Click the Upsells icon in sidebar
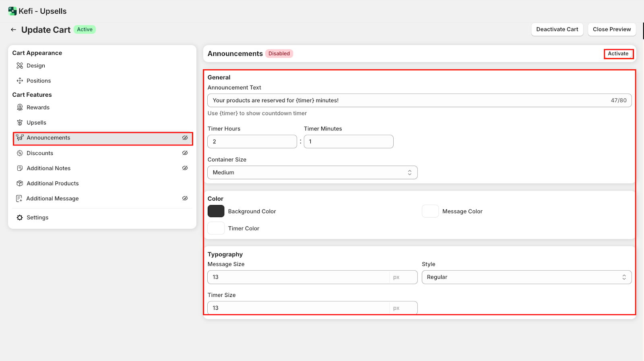Viewport: 644px width, 361px height. click(20, 122)
